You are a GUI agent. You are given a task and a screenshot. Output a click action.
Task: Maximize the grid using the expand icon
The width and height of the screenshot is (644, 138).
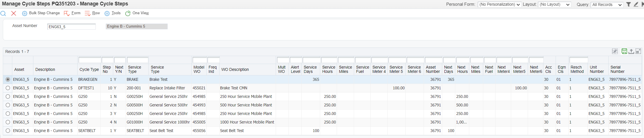click(638, 51)
